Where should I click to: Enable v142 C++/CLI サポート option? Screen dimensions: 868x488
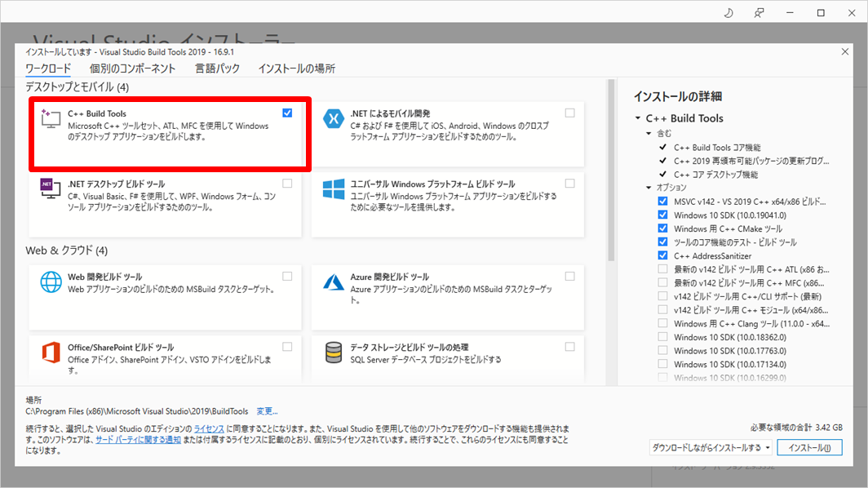point(662,296)
